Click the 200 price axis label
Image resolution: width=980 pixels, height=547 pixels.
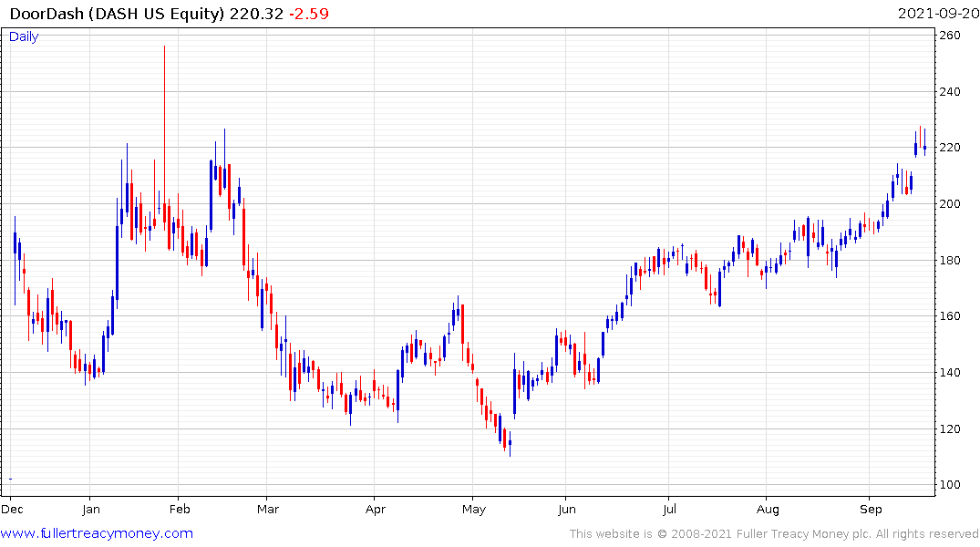click(949, 204)
